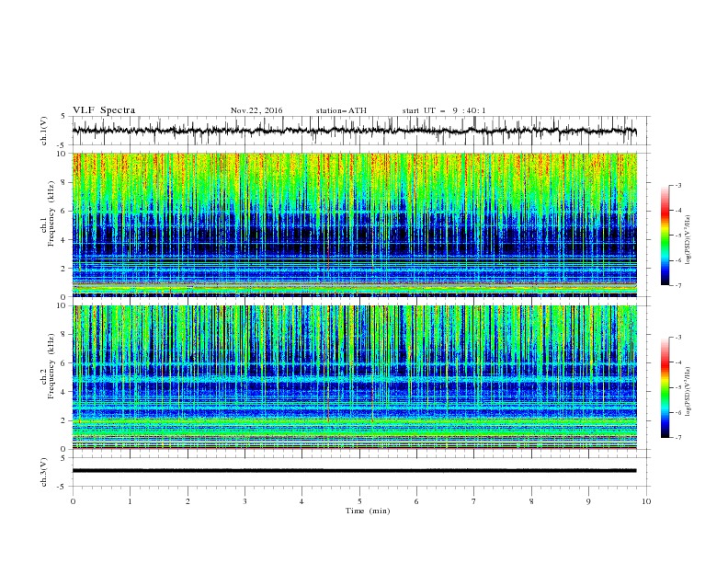Click the "ch.1(V)" waveform axis label

[44, 131]
